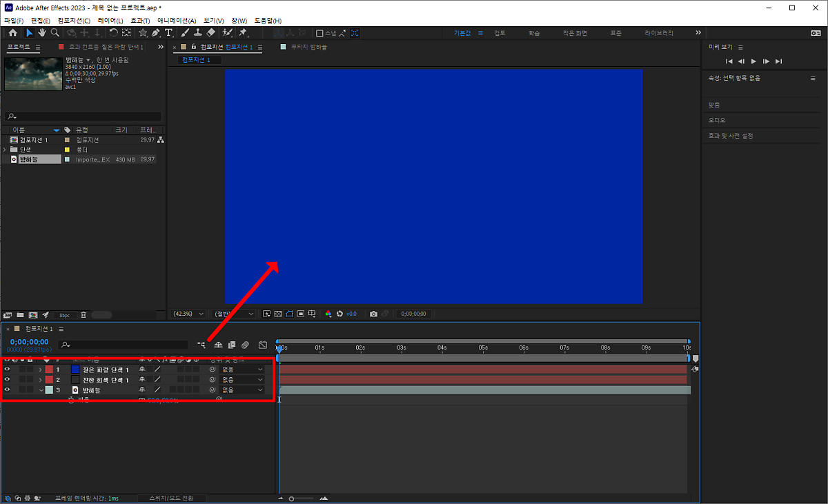Switch to the 학습 workspace tab
The width and height of the screenshot is (828, 504).
click(534, 32)
